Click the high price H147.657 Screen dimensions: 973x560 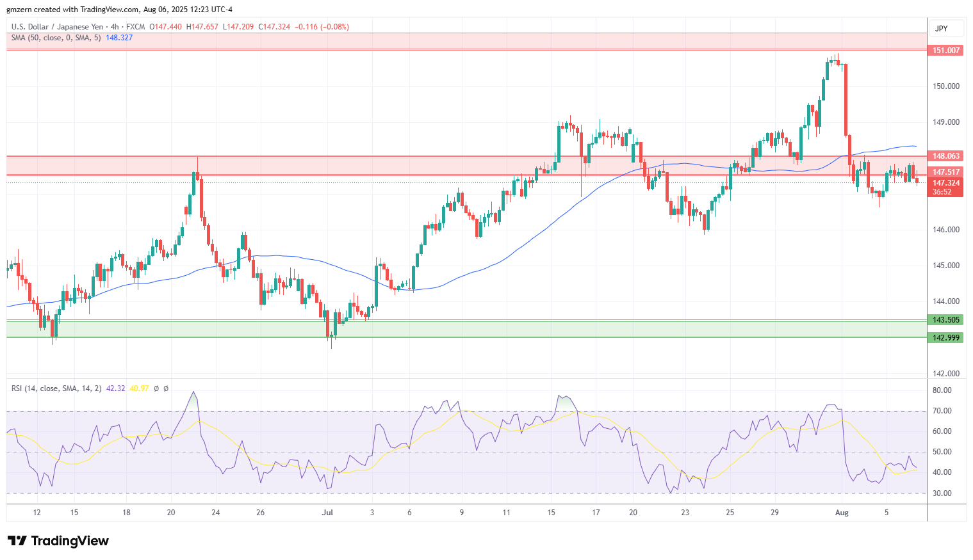click(202, 27)
